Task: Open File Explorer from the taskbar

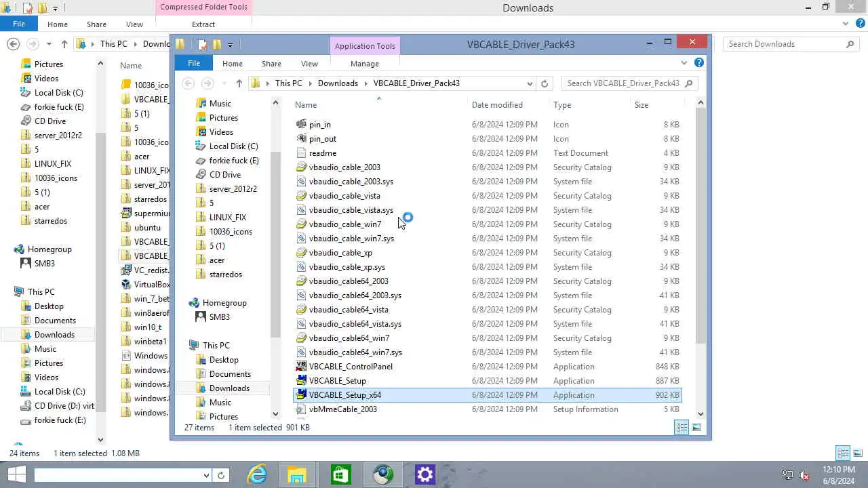Action: click(x=296, y=474)
